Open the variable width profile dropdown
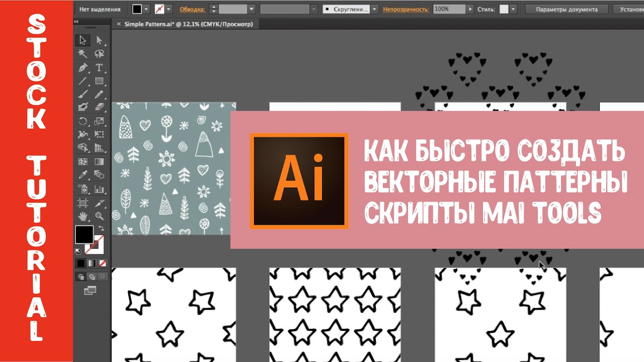Image resolution: width=644 pixels, height=362 pixels. (x=314, y=9)
